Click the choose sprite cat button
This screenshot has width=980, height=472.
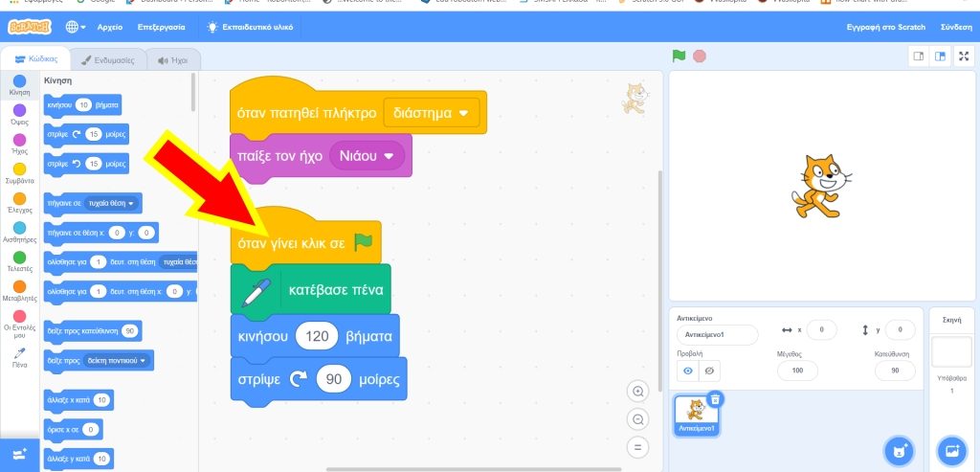[x=898, y=449]
